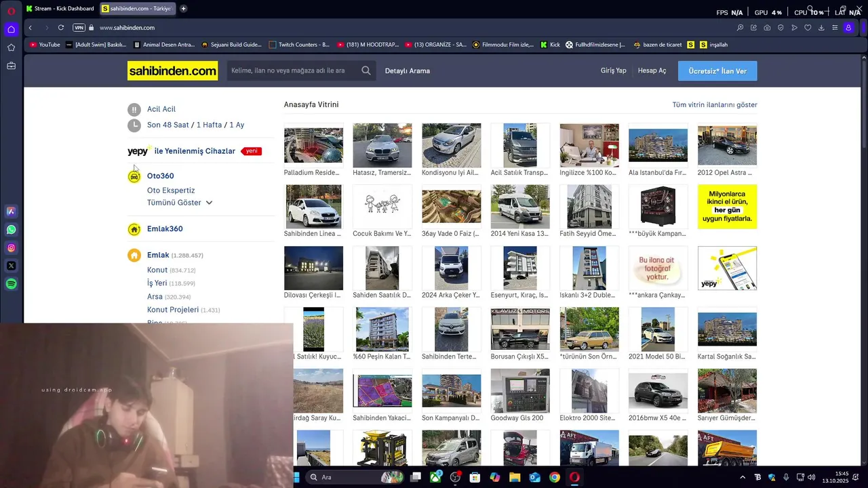868x488 pixels.
Task: Open the Kick bookmark
Action: tap(550, 45)
